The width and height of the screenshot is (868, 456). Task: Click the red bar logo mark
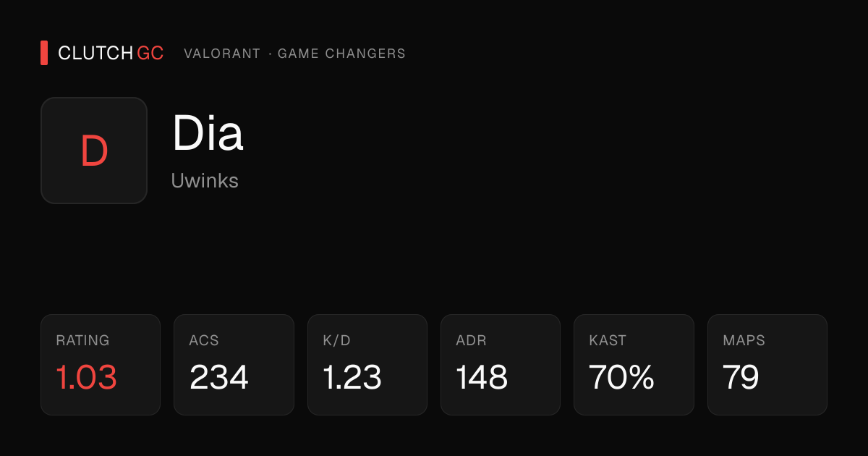(44, 53)
